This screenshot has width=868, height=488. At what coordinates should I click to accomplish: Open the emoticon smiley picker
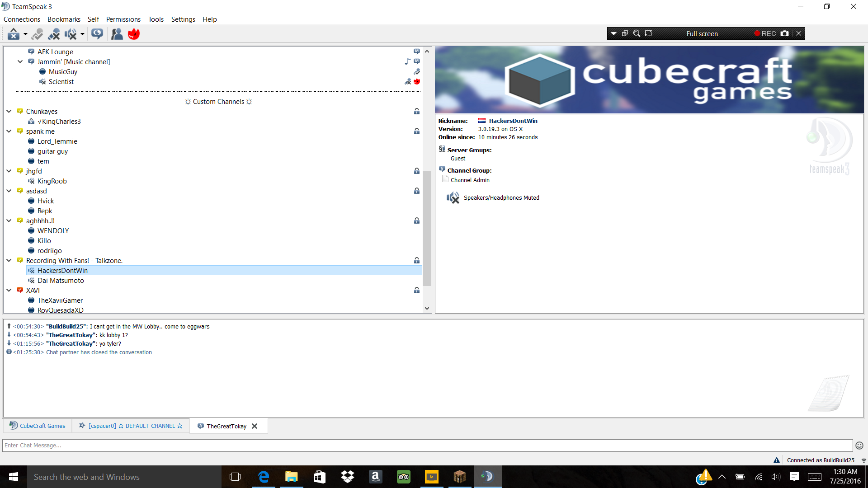coord(859,446)
